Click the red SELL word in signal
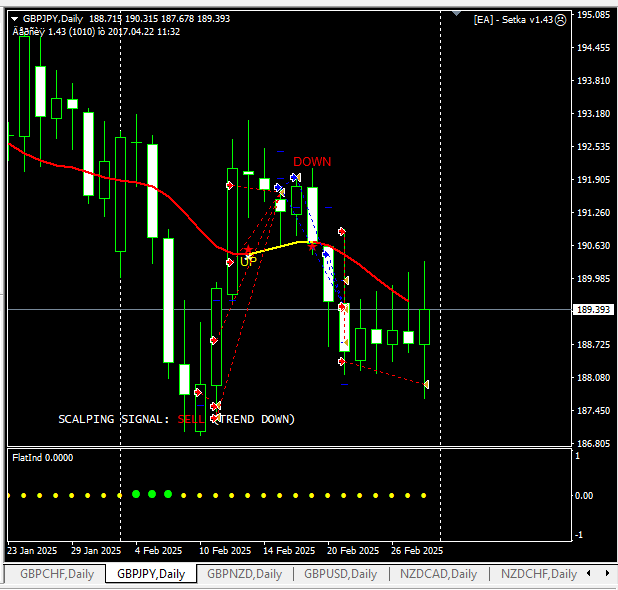The height and width of the screenshot is (590, 618). click(x=191, y=419)
